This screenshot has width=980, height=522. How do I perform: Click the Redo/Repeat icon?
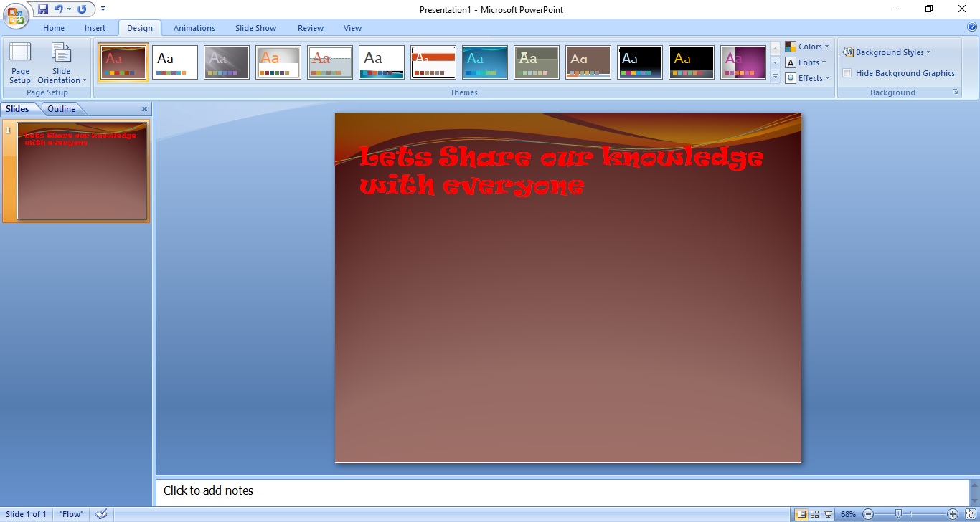[x=82, y=9]
